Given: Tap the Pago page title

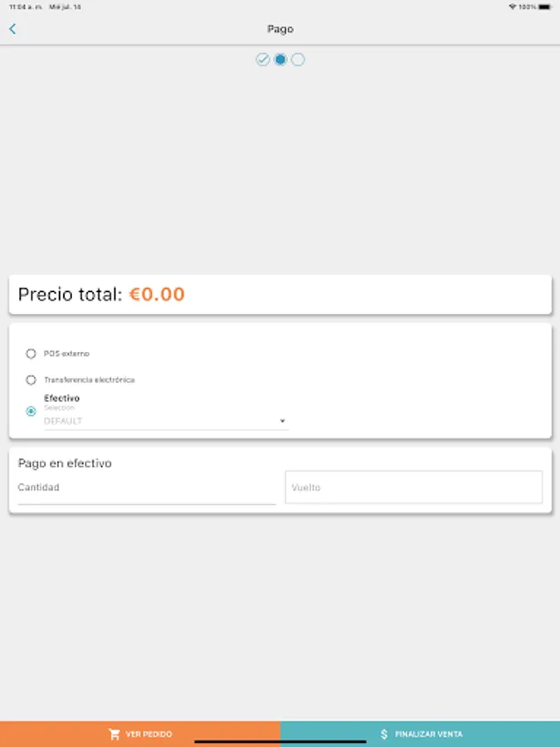Looking at the screenshot, I should [x=280, y=29].
